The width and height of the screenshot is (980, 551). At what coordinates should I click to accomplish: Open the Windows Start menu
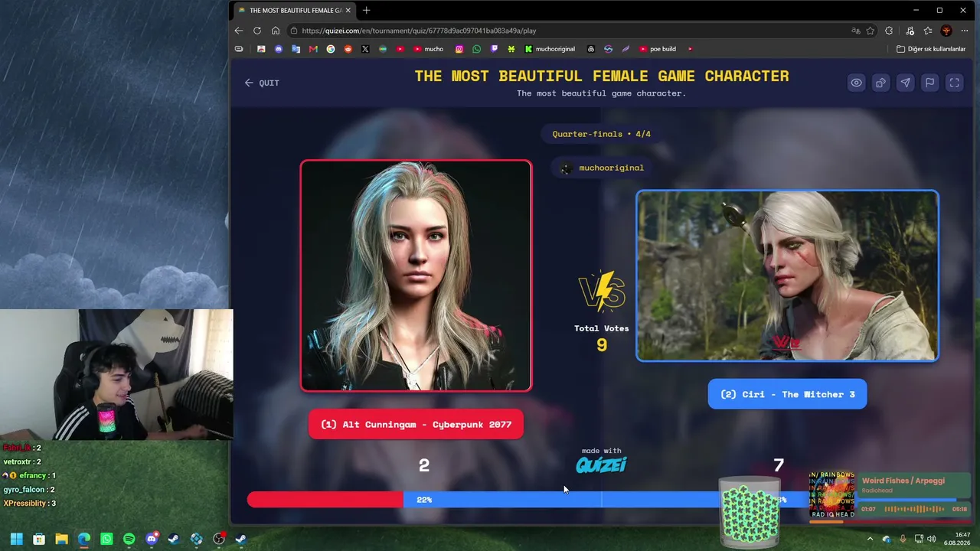16,539
